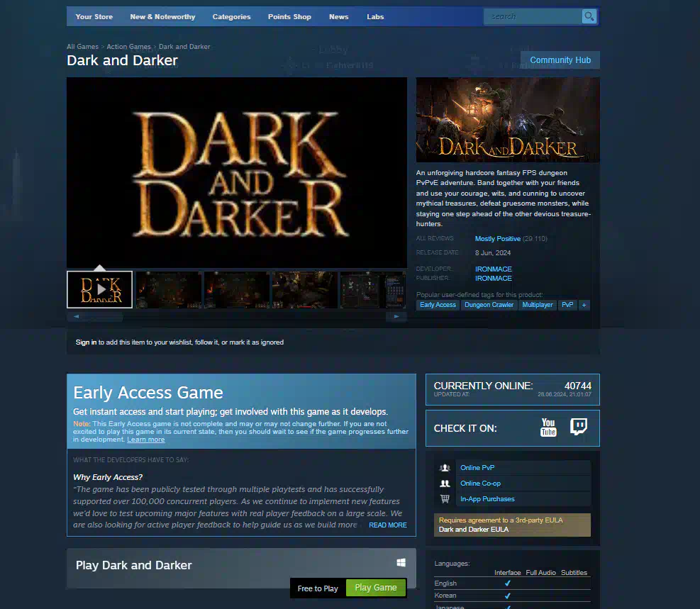This screenshot has width=700, height=609.
Task: Go to the News tab
Action: pyautogui.click(x=339, y=16)
